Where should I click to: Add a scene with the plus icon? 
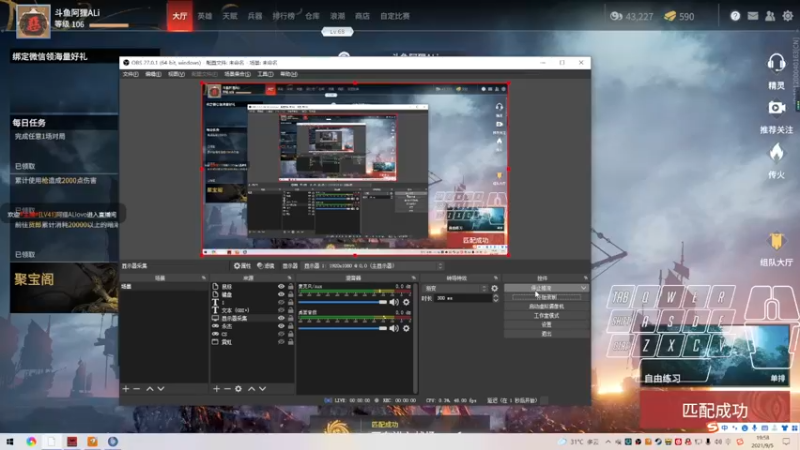click(126, 389)
